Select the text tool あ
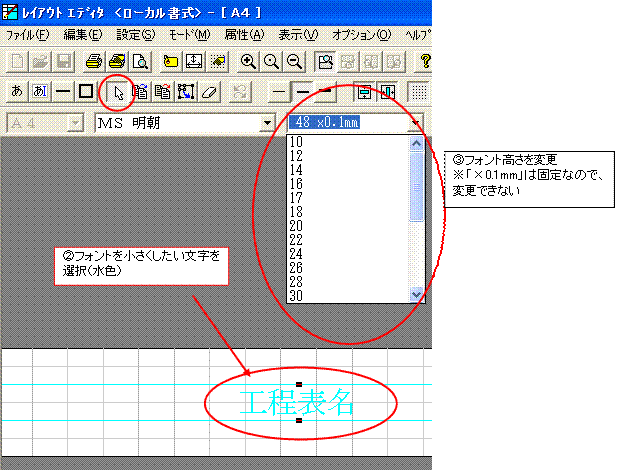617x470 pixels. [17, 91]
